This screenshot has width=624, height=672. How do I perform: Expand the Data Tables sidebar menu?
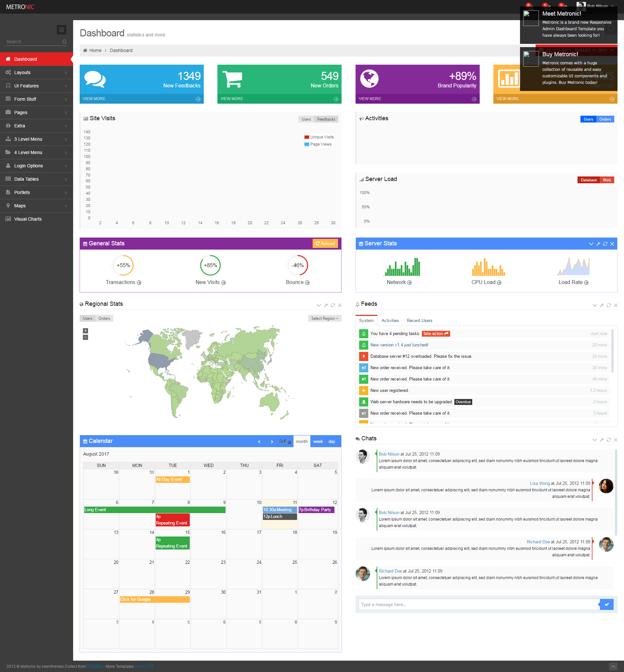[36, 179]
